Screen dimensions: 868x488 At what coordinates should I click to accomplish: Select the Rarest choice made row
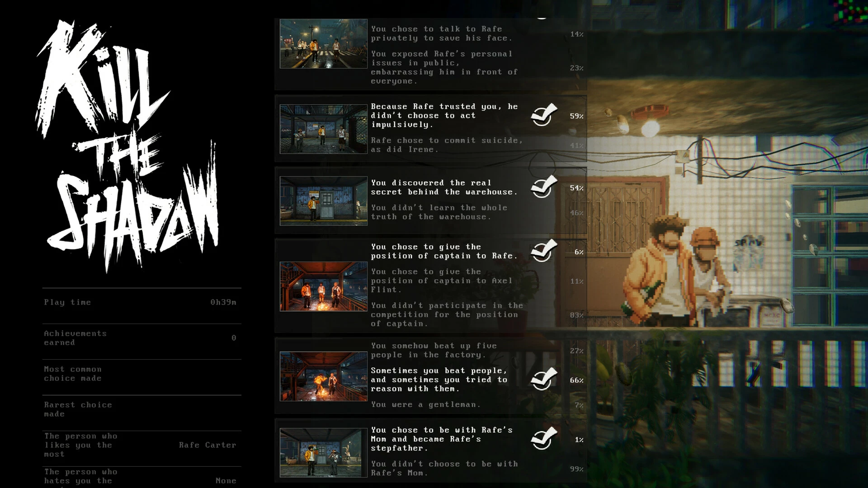point(142,409)
